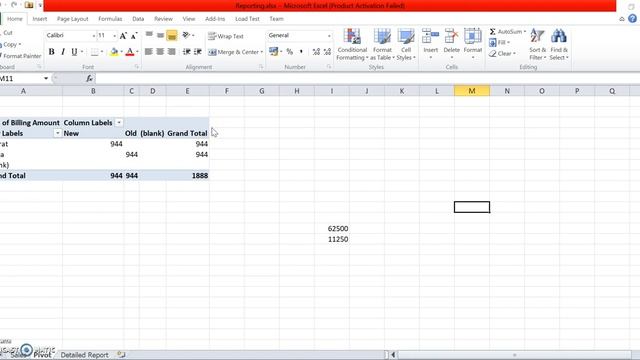Decrease the indent
Image resolution: width=640 pixels, height=360 pixels.
(187, 52)
